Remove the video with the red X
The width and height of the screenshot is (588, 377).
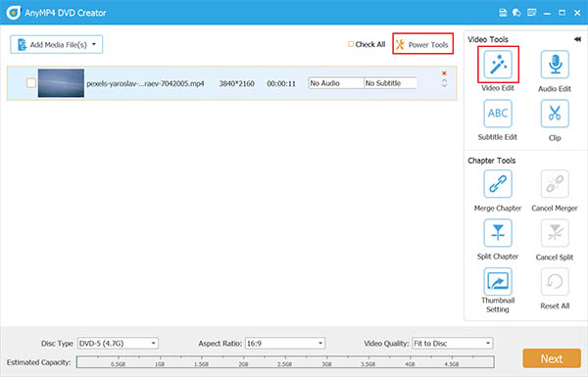(444, 73)
